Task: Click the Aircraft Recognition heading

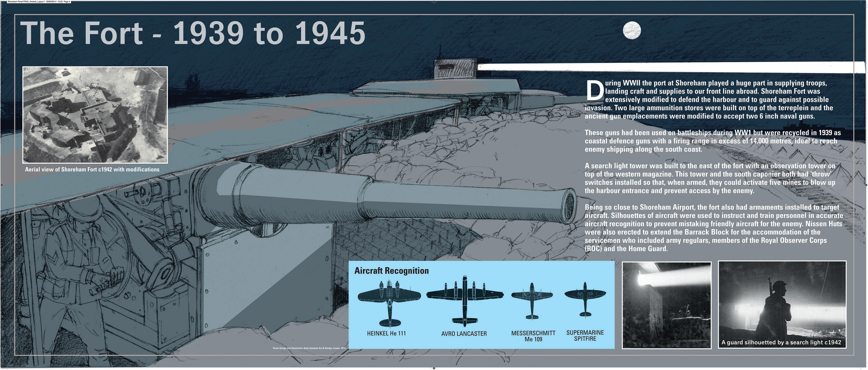Action: point(391,271)
